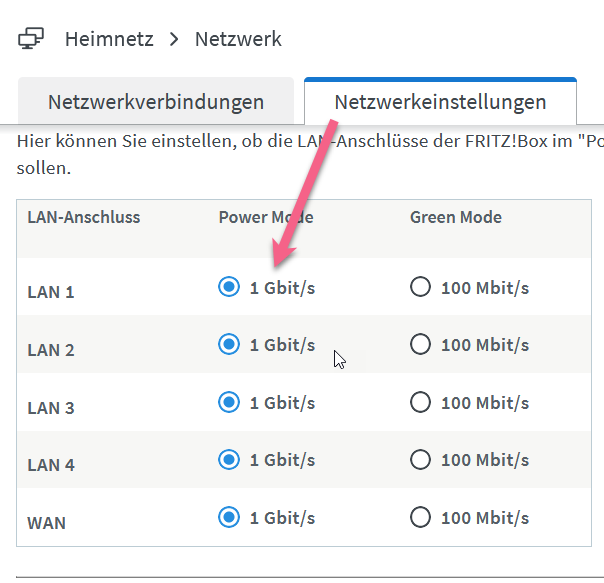
Task: Click the Green Mode column header
Action: [x=456, y=217]
